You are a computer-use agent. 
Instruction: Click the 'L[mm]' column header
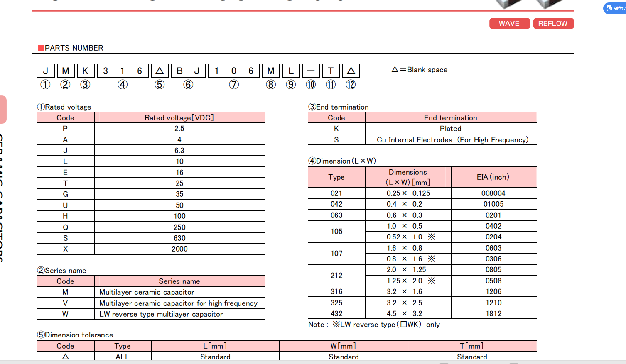(x=215, y=346)
